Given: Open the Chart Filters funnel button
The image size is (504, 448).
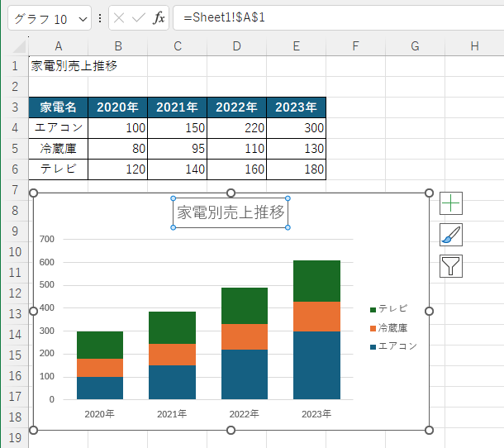Looking at the screenshot, I should coord(451,265).
